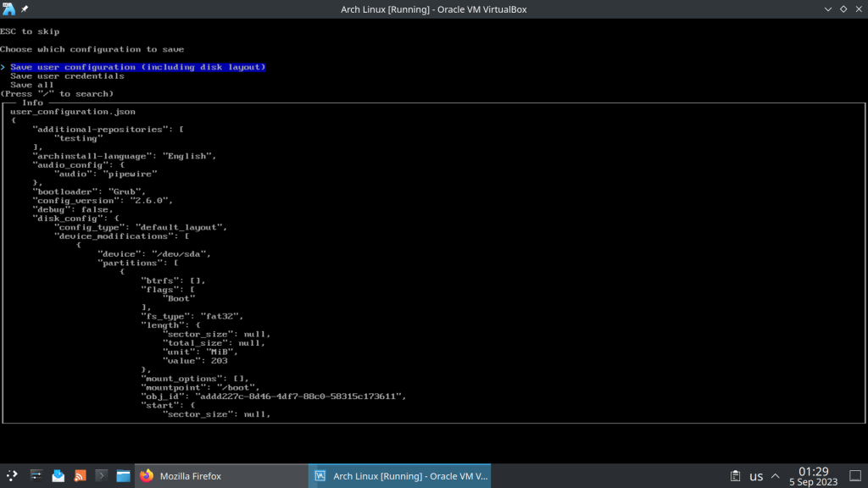This screenshot has width=868, height=488.
Task: Launch the terminal from the taskbar
Action: [x=102, y=475]
